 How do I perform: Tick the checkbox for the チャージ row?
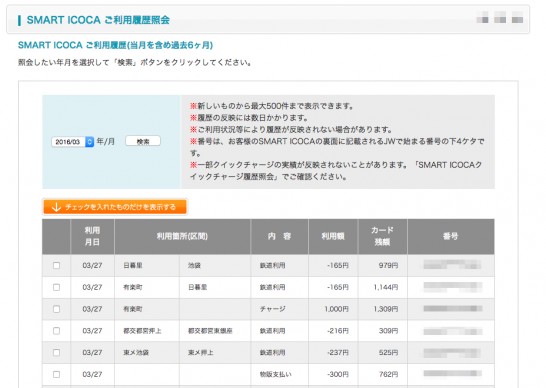(56, 309)
